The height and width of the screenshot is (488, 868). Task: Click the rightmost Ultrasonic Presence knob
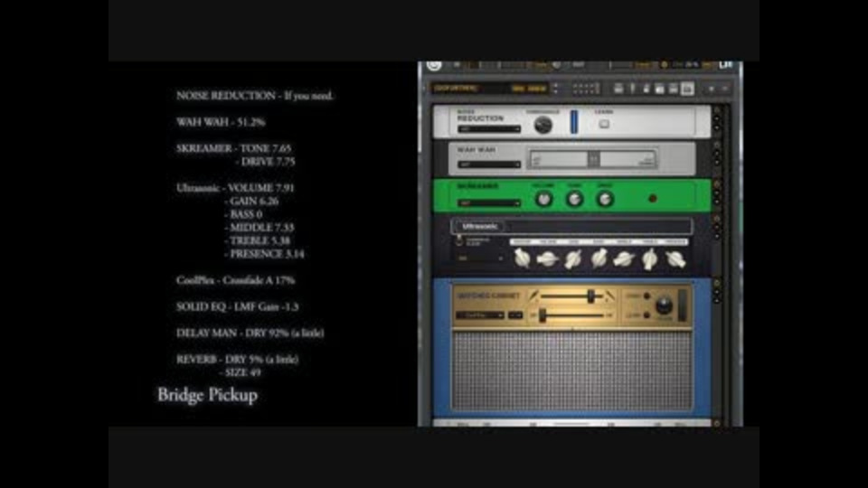coord(675,258)
